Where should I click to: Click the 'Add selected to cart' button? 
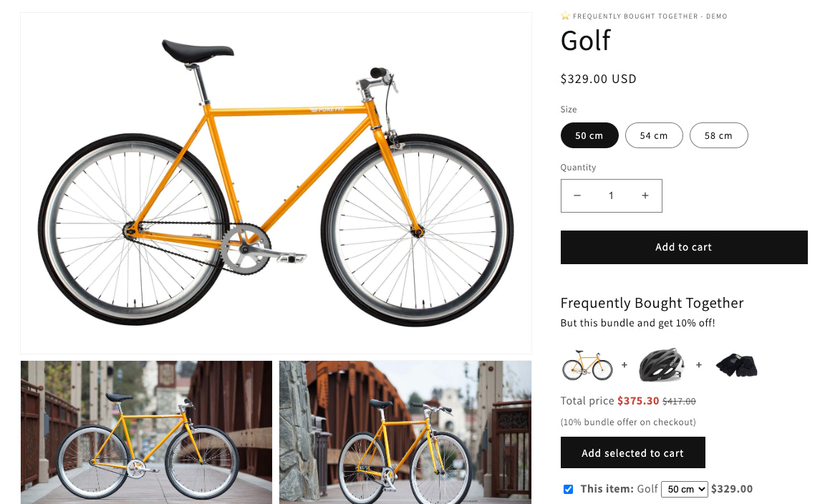(632, 452)
